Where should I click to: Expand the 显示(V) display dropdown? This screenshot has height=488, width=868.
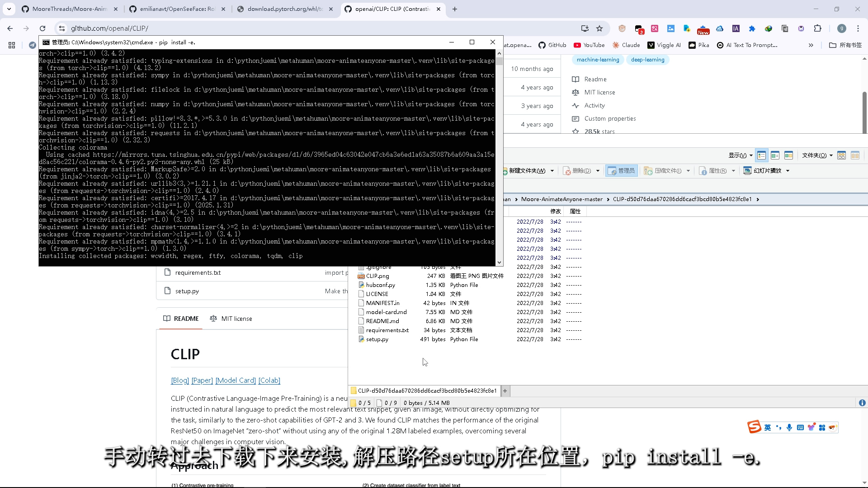pos(740,155)
